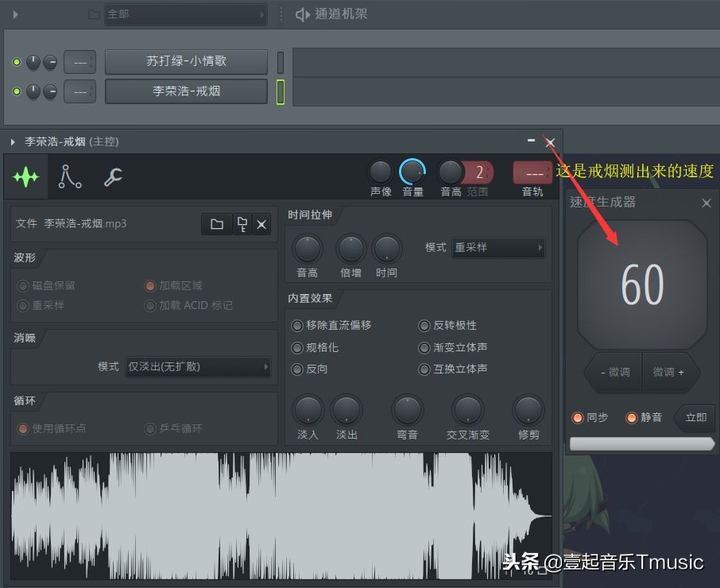Open the 全部 pattern selector dropdown

[x=185, y=14]
